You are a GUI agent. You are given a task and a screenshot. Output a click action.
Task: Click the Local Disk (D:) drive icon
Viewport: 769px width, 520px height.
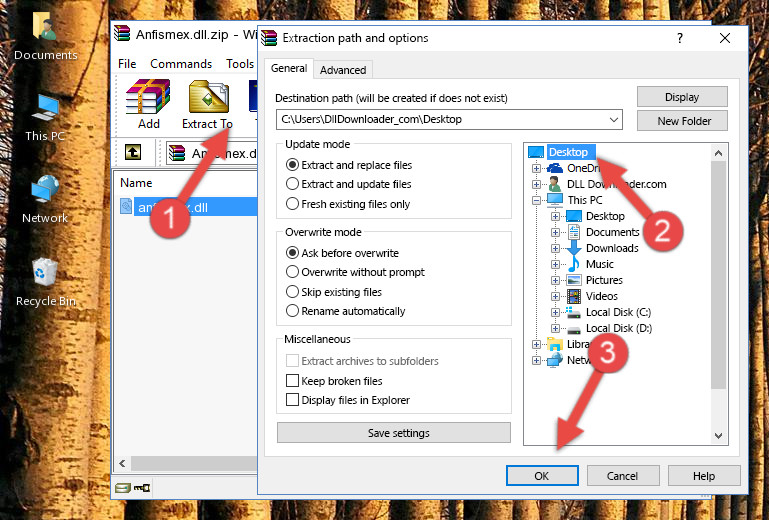573,329
